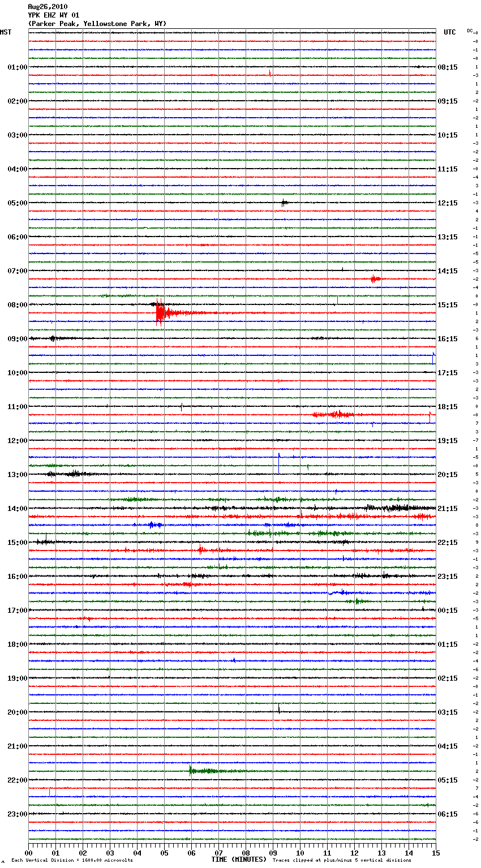This screenshot has height=868, width=481.
Task: Click the UTC column header
Action: click(449, 32)
